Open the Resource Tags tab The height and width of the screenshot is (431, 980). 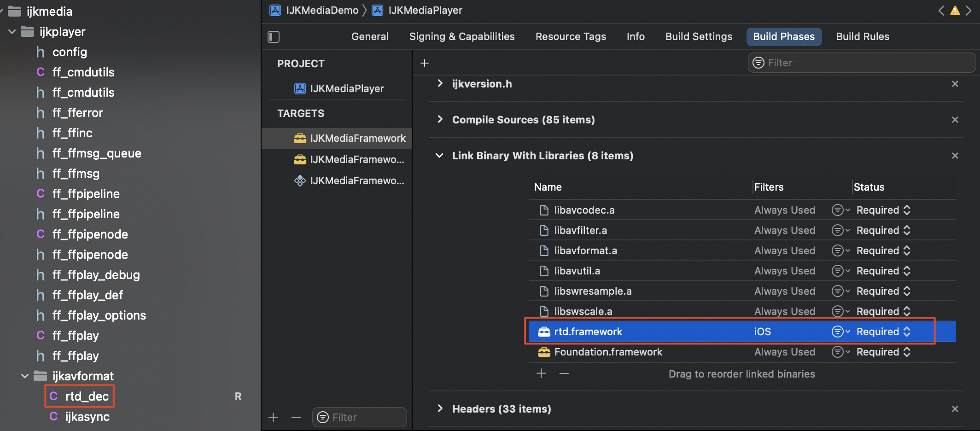click(x=571, y=36)
